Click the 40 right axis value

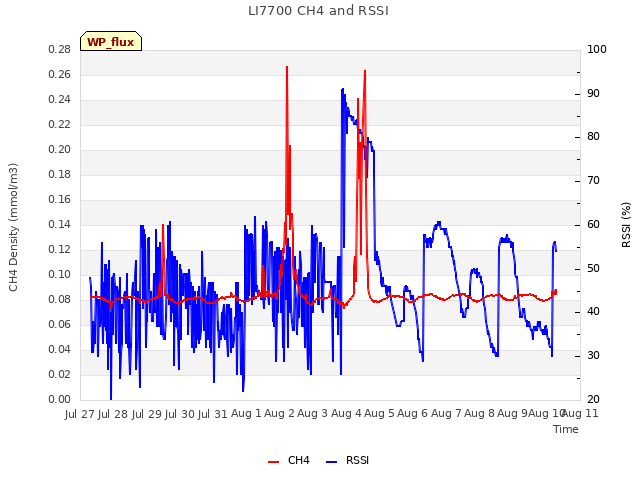click(593, 312)
